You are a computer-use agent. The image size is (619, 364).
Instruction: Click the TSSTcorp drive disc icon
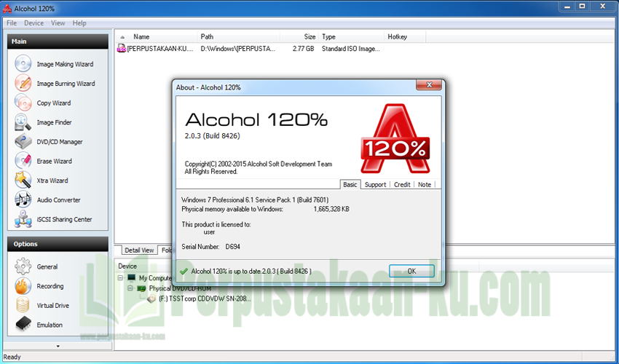pyautogui.click(x=151, y=299)
